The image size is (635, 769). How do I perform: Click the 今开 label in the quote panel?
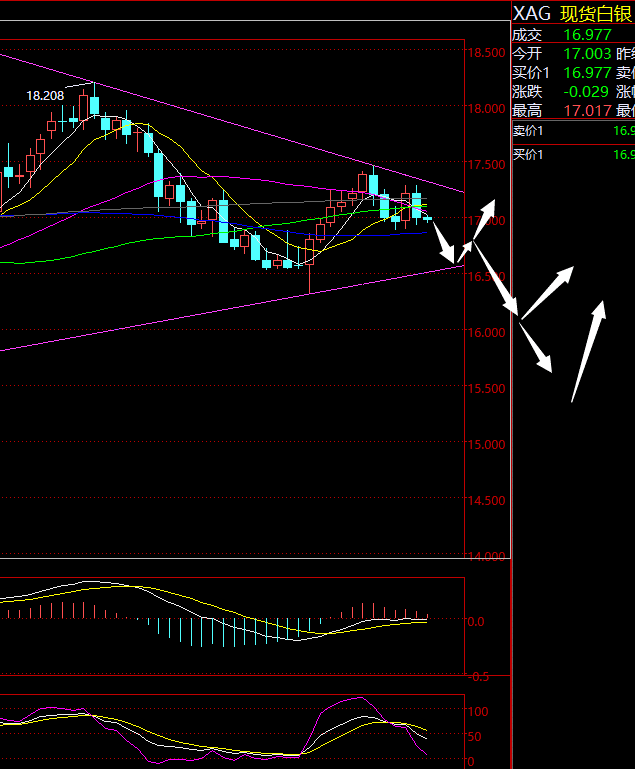[x=527, y=53]
